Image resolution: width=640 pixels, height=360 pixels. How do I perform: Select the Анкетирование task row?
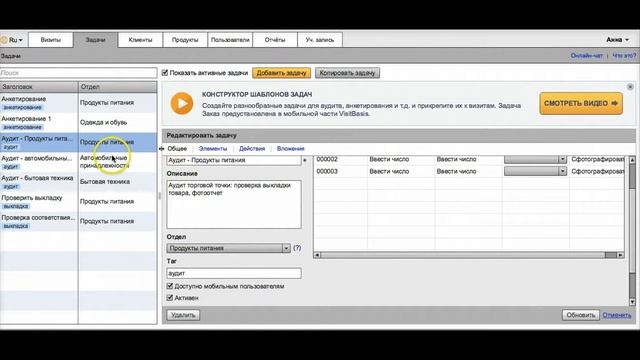click(x=78, y=103)
